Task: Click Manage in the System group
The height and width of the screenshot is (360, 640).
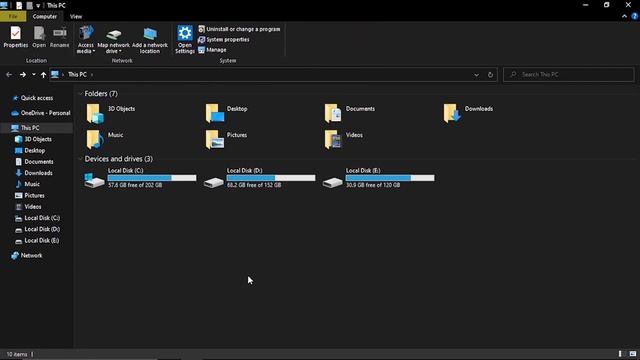Action: 212,50
